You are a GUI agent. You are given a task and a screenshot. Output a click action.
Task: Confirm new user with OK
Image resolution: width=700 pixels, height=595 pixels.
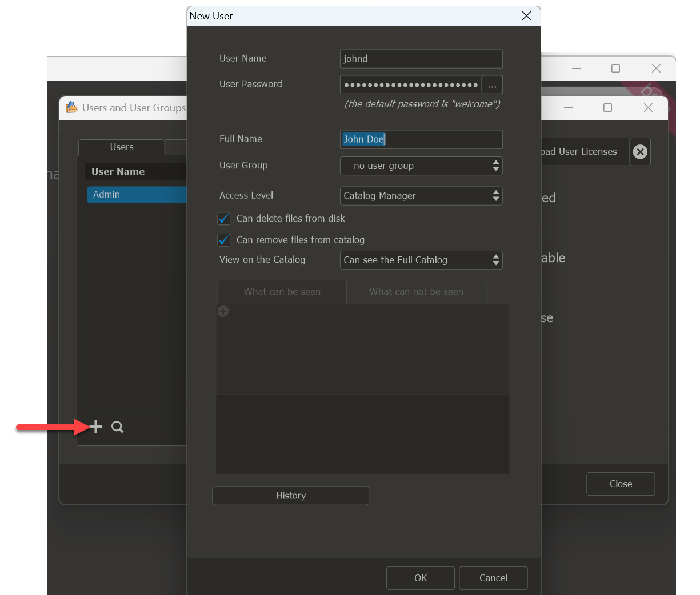[x=421, y=578]
